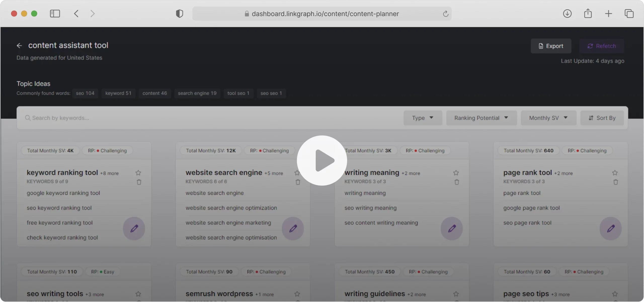This screenshot has height=302, width=644.
Task: Click the Safari address bar URL
Action: (325, 14)
